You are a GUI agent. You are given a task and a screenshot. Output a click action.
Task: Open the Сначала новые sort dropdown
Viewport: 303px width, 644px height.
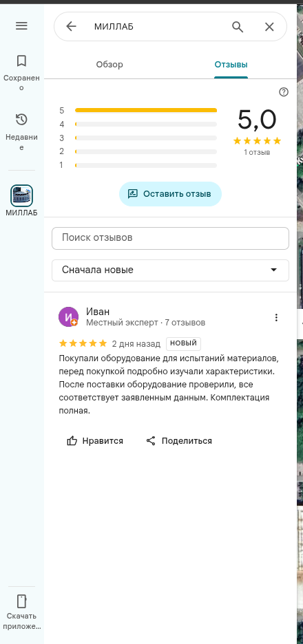(170, 270)
